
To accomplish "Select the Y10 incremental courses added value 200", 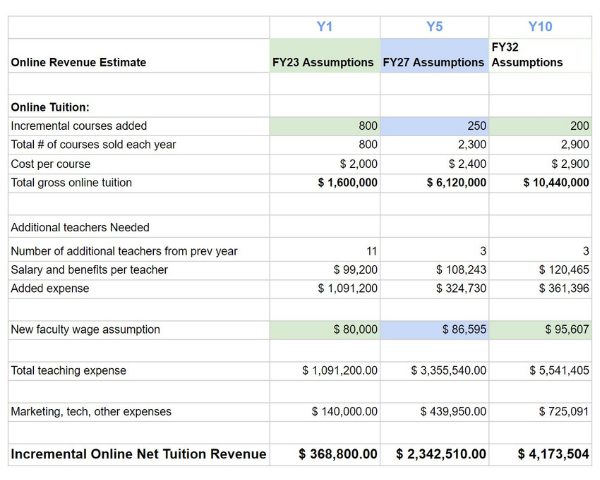I will [x=541, y=126].
